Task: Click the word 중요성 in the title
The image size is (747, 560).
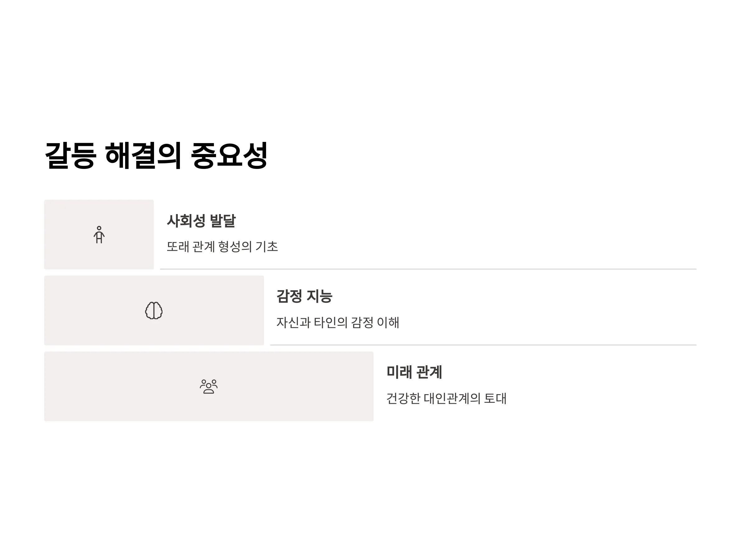Action: coord(229,156)
